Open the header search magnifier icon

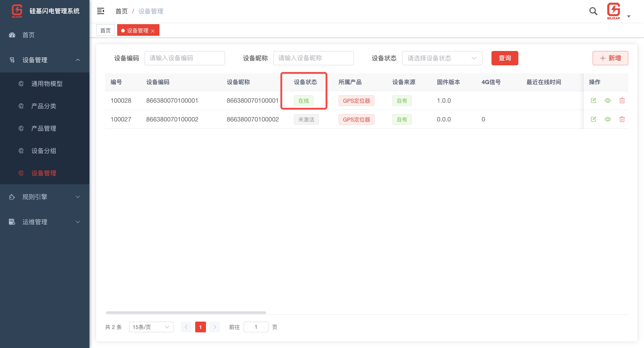pyautogui.click(x=593, y=11)
